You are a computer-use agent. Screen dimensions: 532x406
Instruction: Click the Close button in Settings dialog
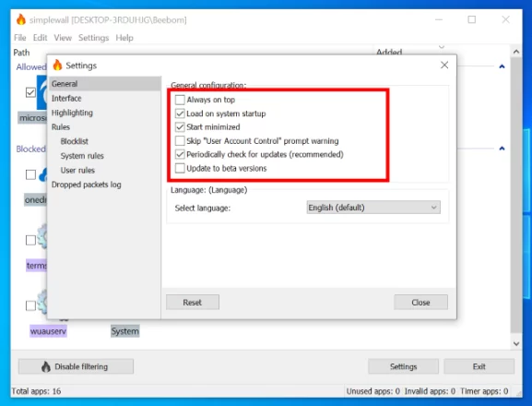point(420,302)
